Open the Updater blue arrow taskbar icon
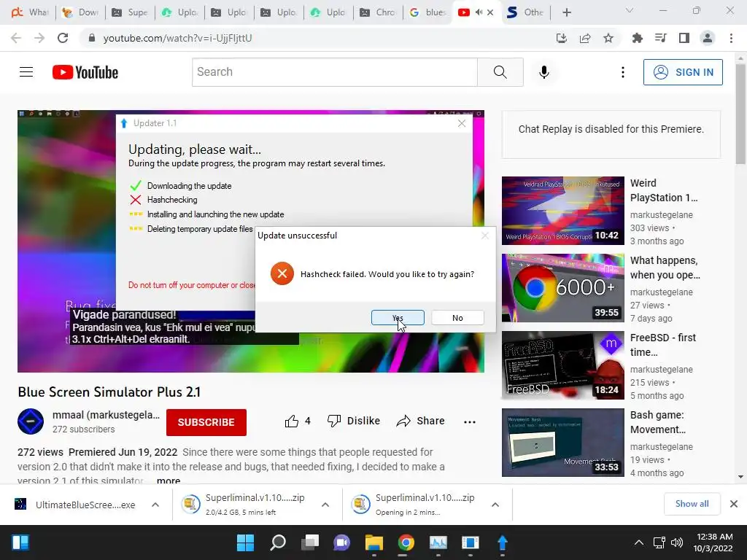This screenshot has width=747, height=560. (502, 542)
